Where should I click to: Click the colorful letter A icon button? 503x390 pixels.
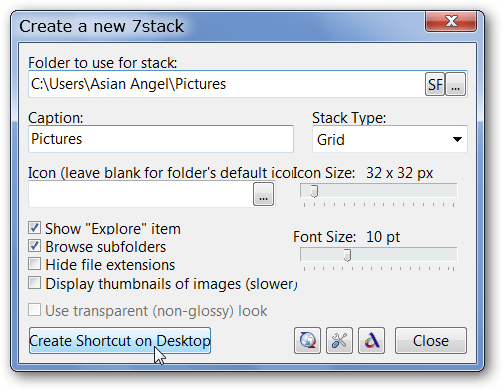coord(371,340)
